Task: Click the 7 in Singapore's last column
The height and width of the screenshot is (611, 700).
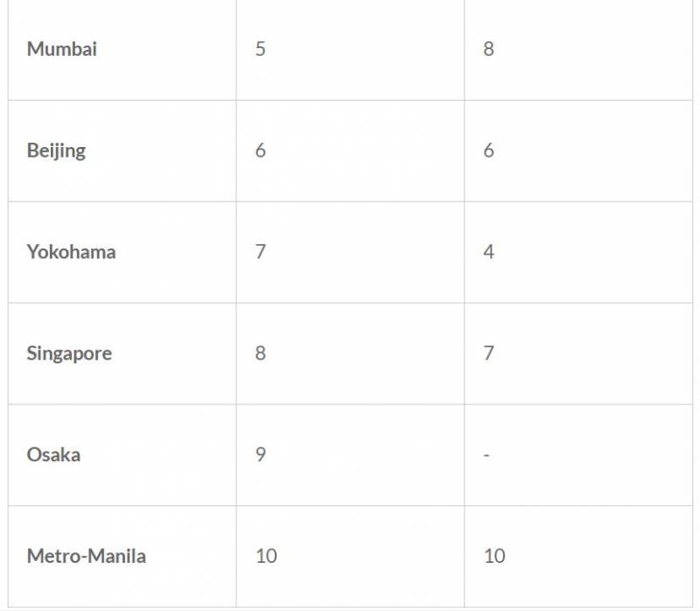Action: [x=488, y=354]
